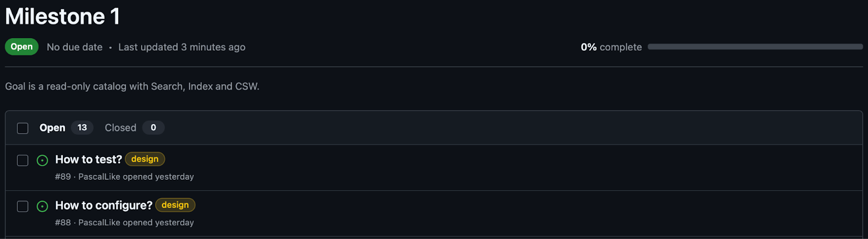Switch to the Open 13 issues tab
Image resolution: width=868 pixels, height=239 pixels.
pos(66,128)
